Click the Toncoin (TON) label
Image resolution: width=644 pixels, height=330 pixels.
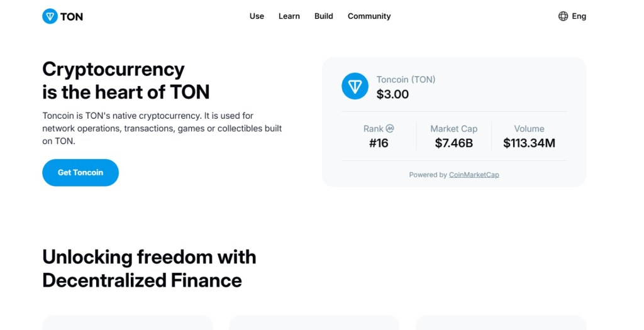[x=406, y=79]
